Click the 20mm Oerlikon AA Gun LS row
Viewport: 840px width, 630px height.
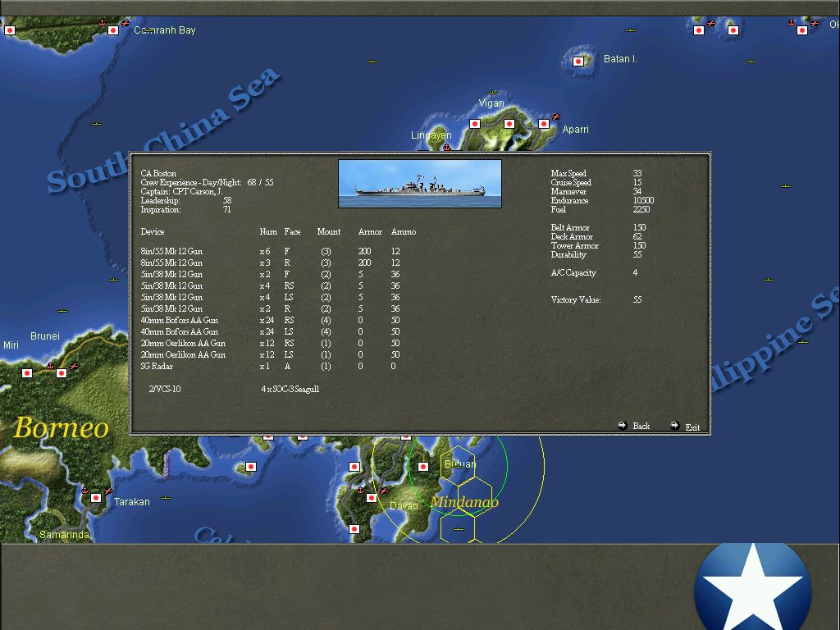pyautogui.click(x=271, y=354)
